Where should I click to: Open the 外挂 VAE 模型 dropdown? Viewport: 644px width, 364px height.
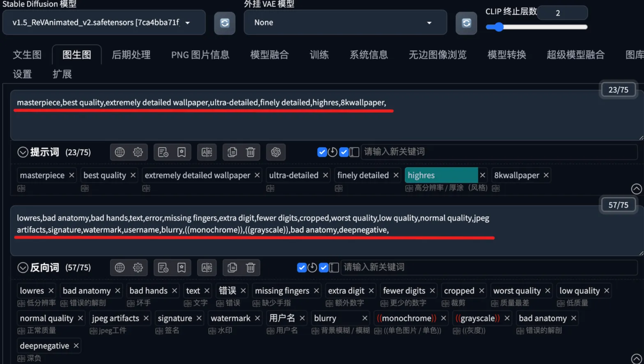[345, 23]
